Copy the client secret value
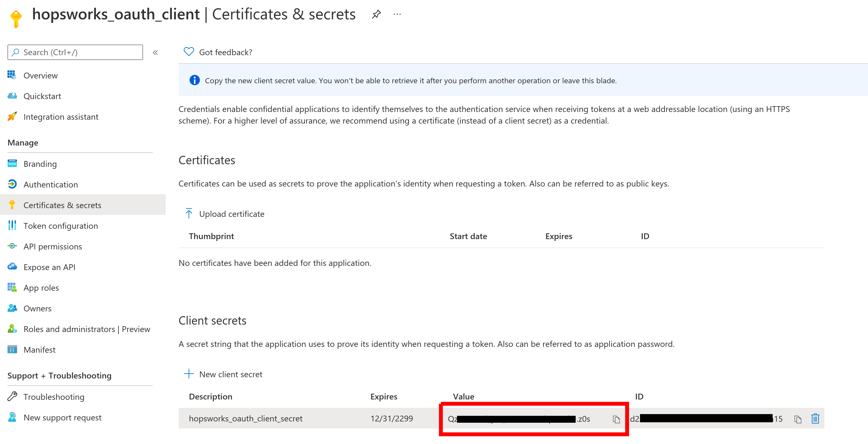 coord(616,419)
